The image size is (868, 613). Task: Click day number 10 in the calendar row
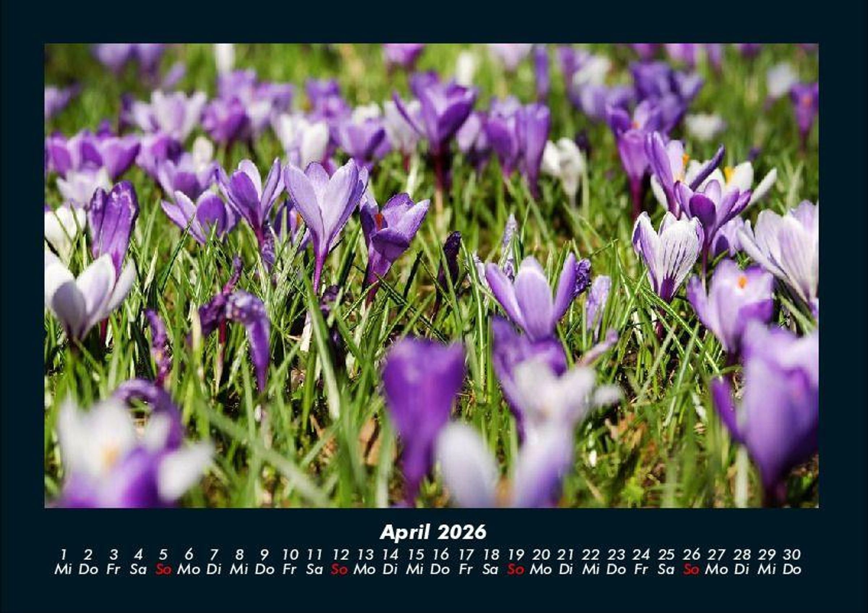290,554
